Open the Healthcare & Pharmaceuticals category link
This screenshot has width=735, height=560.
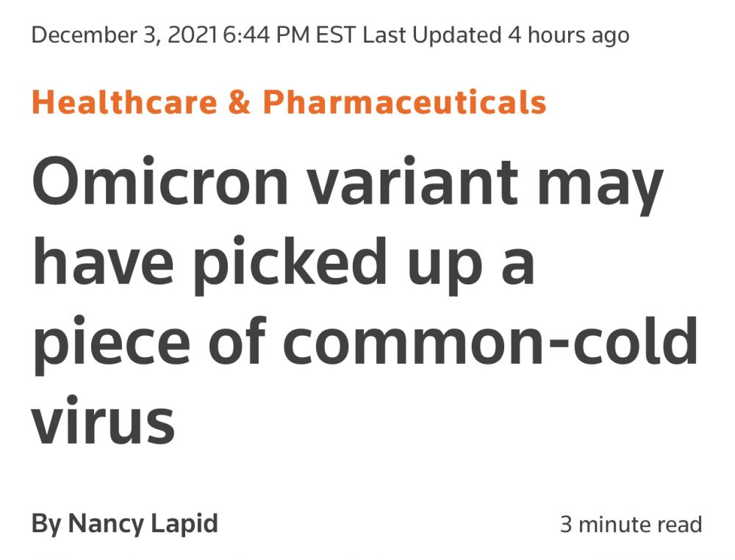click(x=289, y=102)
